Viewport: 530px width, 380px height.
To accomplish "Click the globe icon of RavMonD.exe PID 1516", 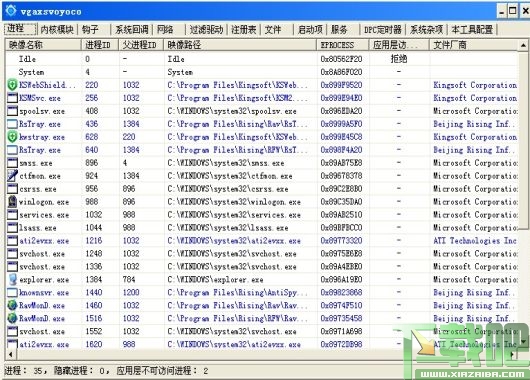I will (12, 318).
